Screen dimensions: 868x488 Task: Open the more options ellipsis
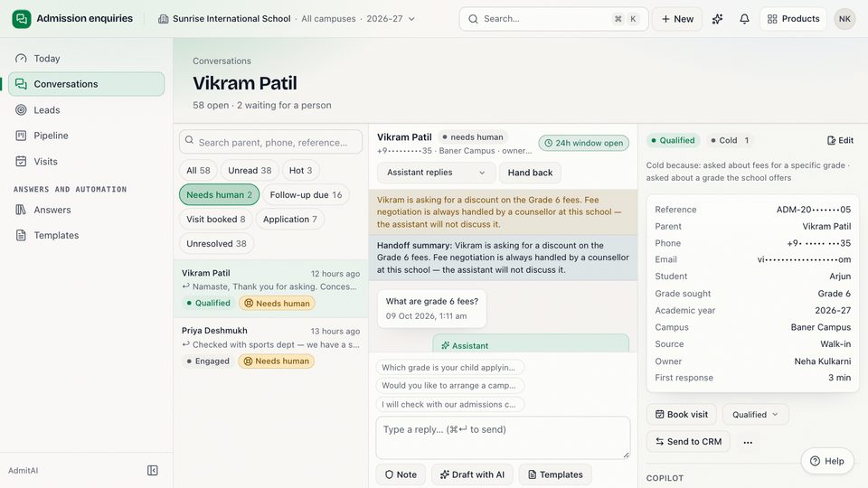click(748, 442)
